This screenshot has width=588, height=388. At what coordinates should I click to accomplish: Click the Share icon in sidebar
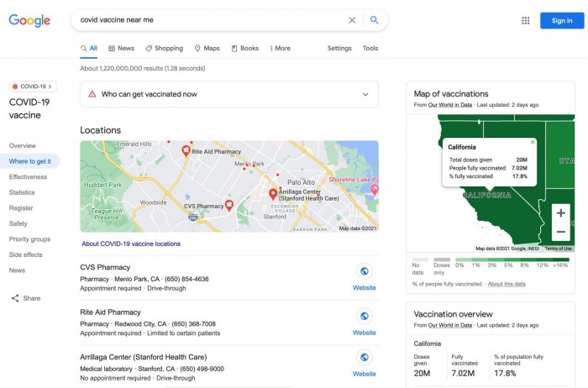(15, 298)
